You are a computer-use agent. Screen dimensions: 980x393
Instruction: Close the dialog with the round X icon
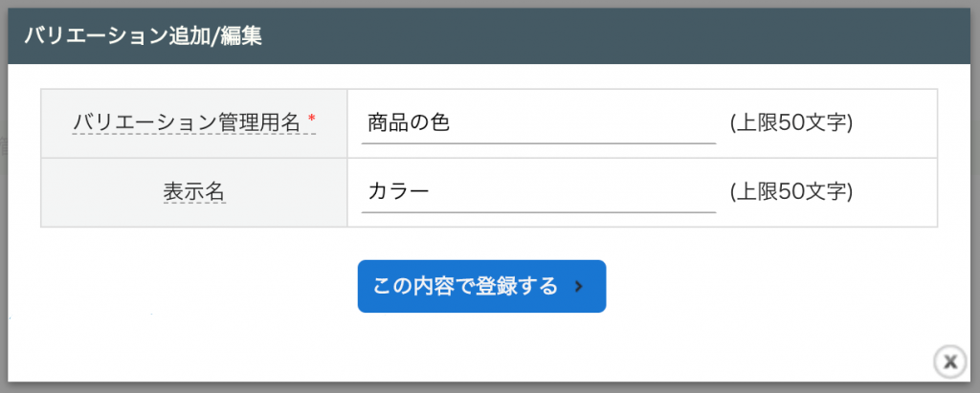(950, 361)
